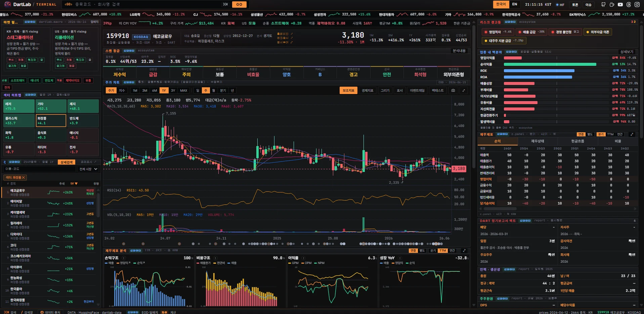Click the 대주주 지분 급감 risk badge
This screenshot has width=644, height=314.
coord(504,41)
